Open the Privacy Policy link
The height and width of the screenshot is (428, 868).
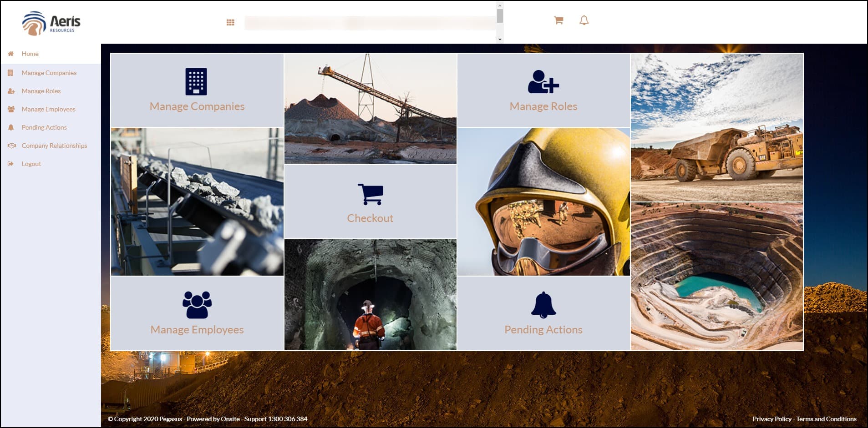[x=772, y=419]
